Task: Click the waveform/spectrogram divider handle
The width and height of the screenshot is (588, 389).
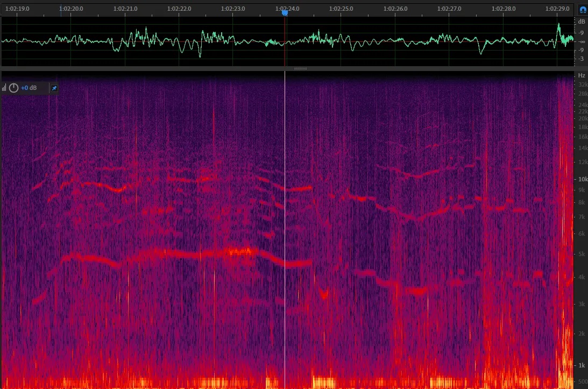Action: coord(300,68)
